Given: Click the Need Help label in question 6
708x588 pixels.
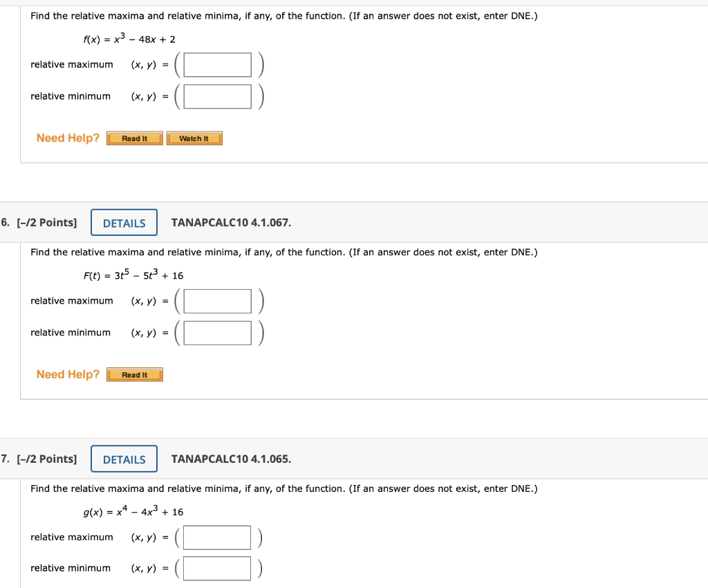Looking at the screenshot, I should click(67, 374).
